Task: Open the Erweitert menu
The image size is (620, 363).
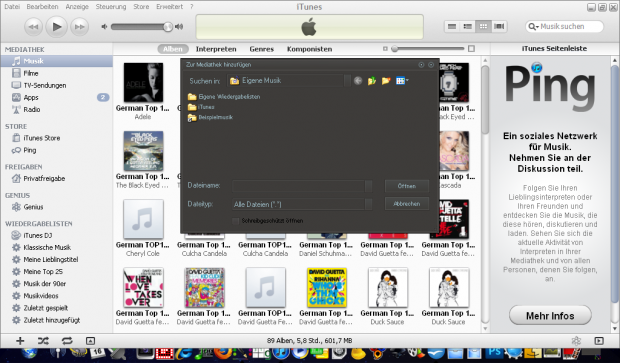Action: coord(169,7)
